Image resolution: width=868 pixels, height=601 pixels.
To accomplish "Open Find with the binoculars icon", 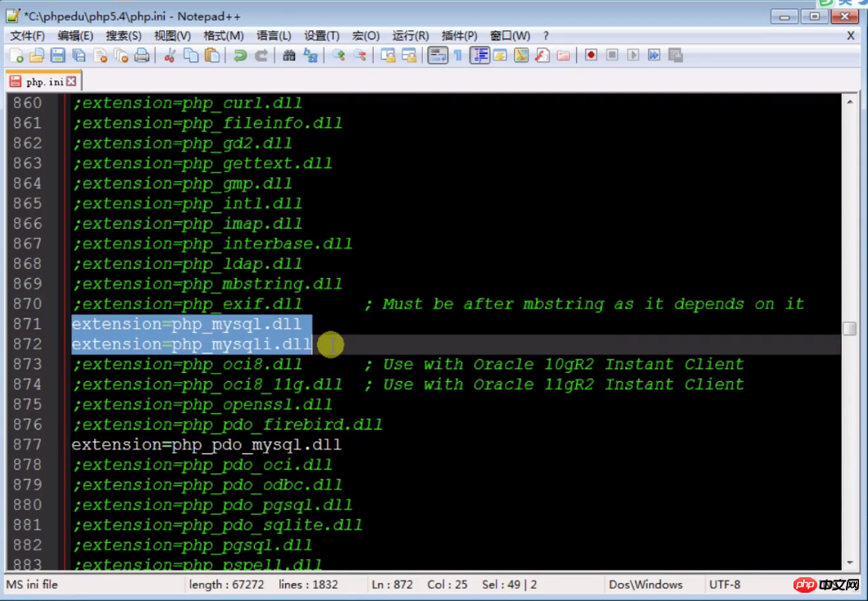I will point(289,56).
